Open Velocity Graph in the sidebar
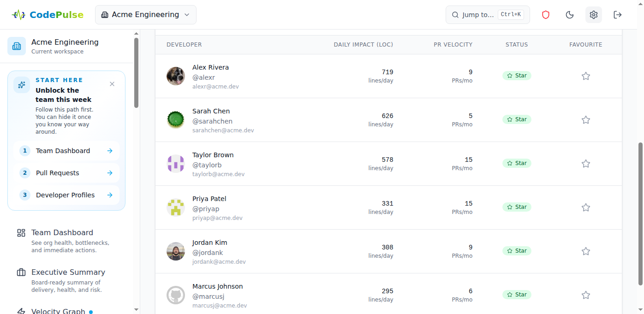Viewport: 644px width, 314px height. click(x=58, y=311)
